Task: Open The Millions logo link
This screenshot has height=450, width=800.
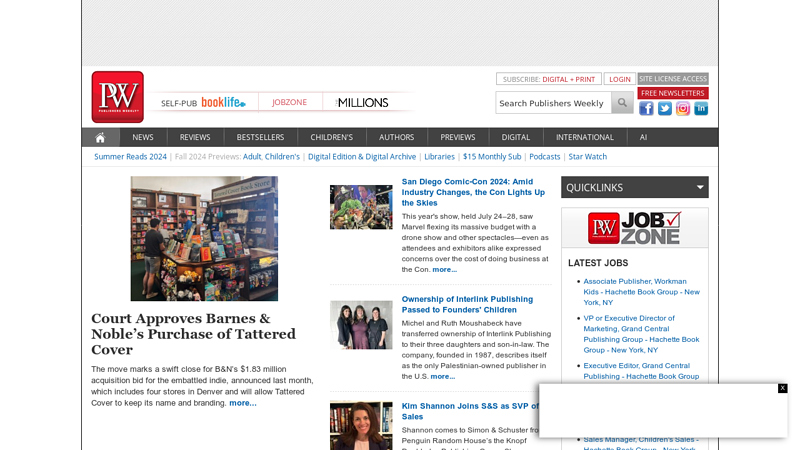Action: [362, 103]
